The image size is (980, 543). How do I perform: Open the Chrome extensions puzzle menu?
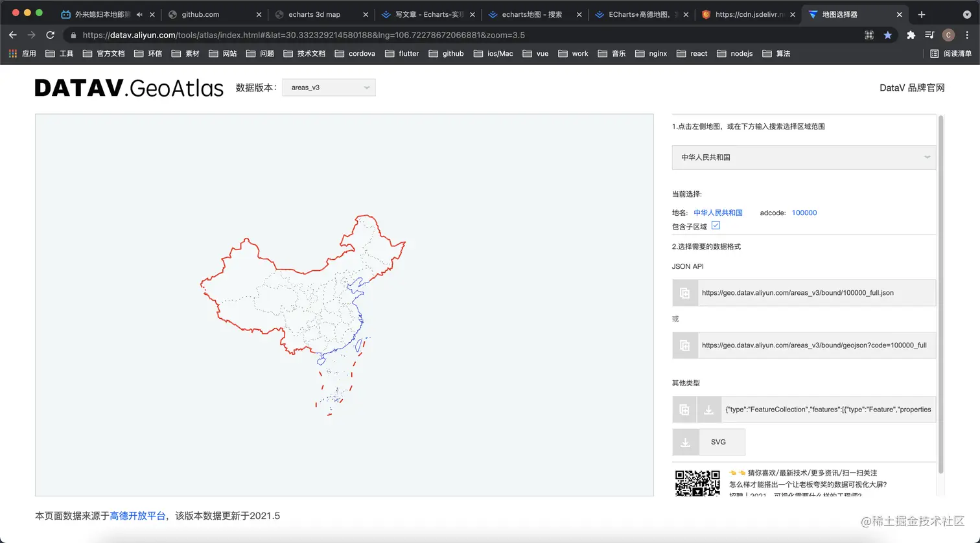tap(911, 35)
